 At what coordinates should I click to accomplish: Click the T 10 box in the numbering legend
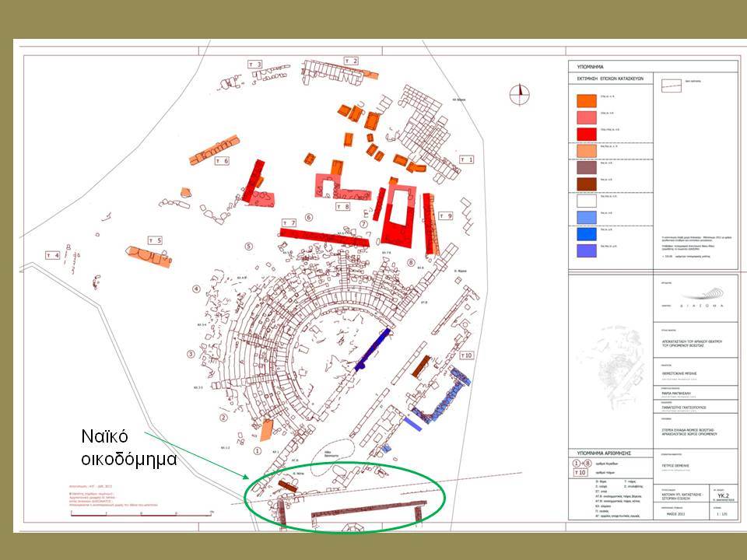[580, 472]
